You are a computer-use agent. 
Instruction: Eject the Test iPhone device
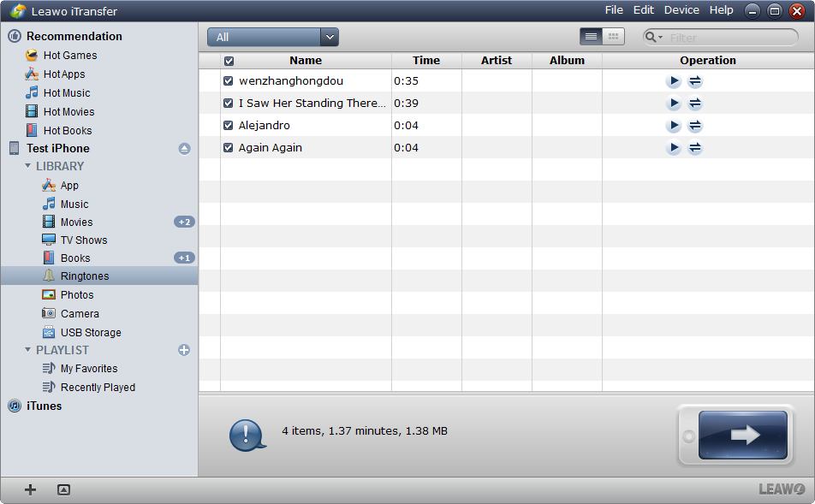(184, 149)
